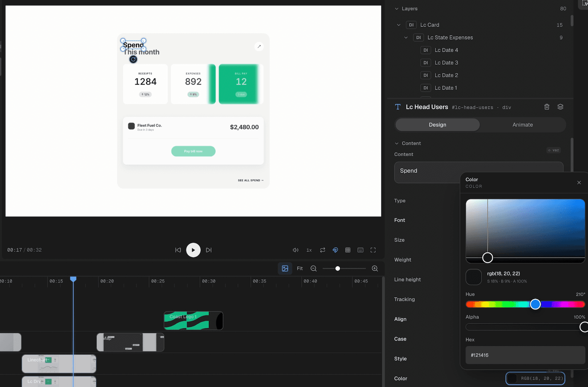
Task: Open keyboard shortcuts icon
Action: click(x=360, y=250)
